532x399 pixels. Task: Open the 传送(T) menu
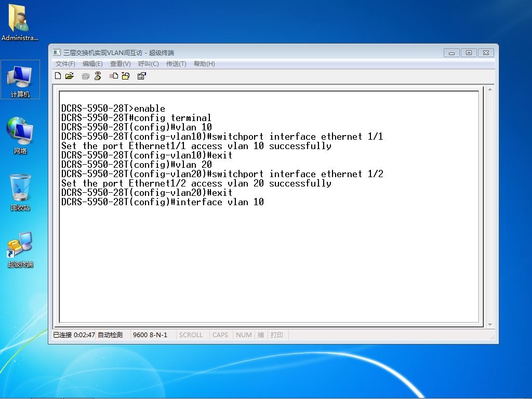point(176,64)
